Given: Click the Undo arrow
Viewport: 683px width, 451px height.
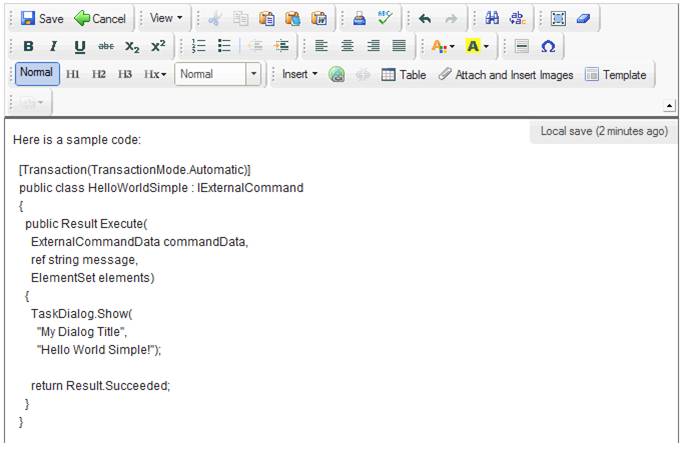Looking at the screenshot, I should [425, 19].
